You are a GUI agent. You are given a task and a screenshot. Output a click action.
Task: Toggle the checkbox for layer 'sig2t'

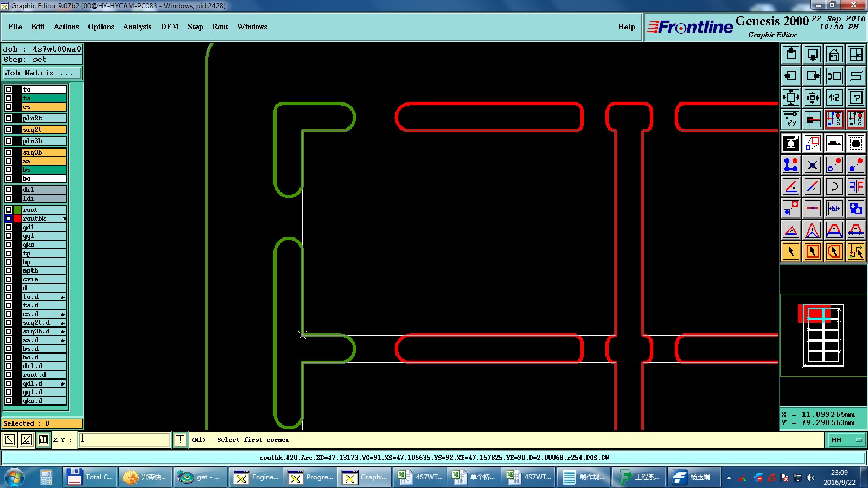tap(9, 130)
